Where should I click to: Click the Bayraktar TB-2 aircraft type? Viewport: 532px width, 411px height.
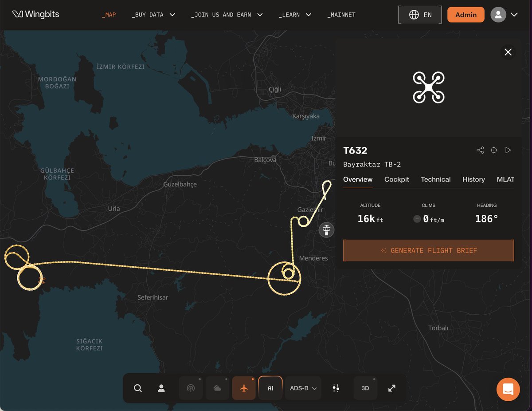[x=372, y=165]
